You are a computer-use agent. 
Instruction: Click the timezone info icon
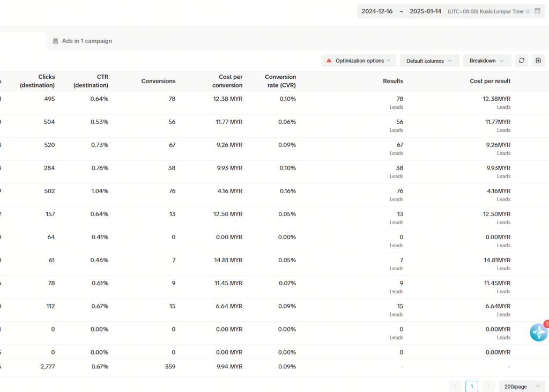(x=528, y=11)
